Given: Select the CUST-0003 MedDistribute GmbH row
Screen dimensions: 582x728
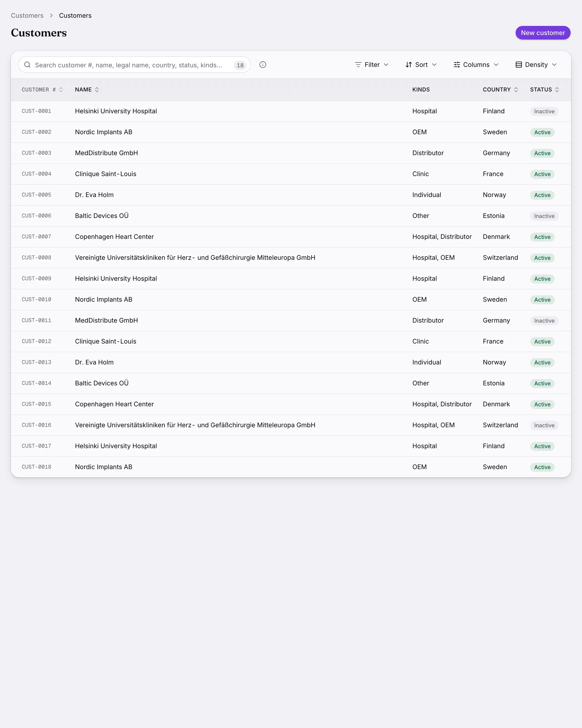Looking at the screenshot, I should (x=291, y=153).
